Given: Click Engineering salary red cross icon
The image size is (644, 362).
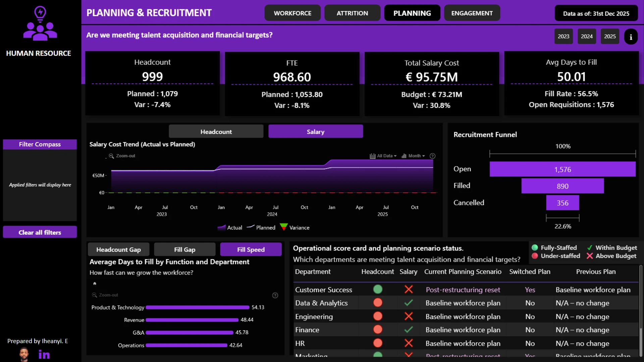Looking at the screenshot, I should [409, 316].
